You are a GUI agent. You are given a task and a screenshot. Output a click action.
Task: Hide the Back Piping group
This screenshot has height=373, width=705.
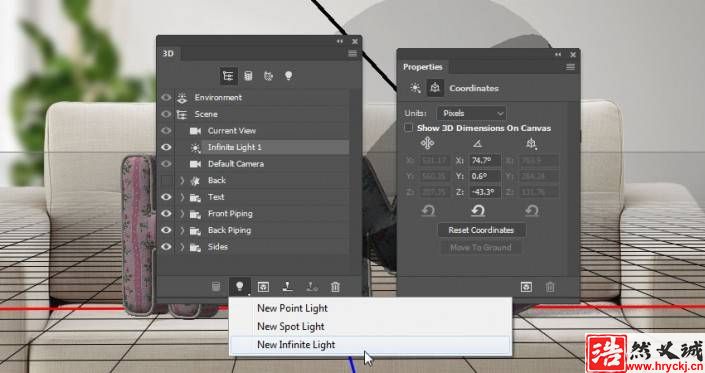coord(166,230)
